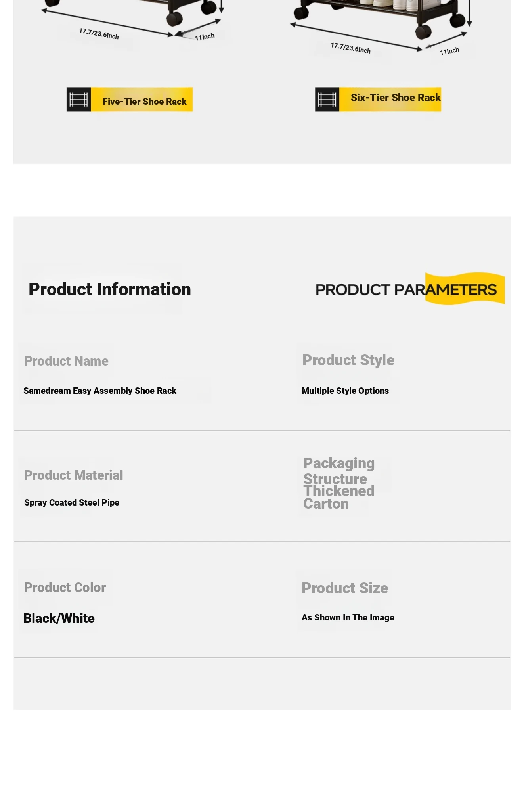Click the Five-Tier shoe rack icon

tap(78, 100)
